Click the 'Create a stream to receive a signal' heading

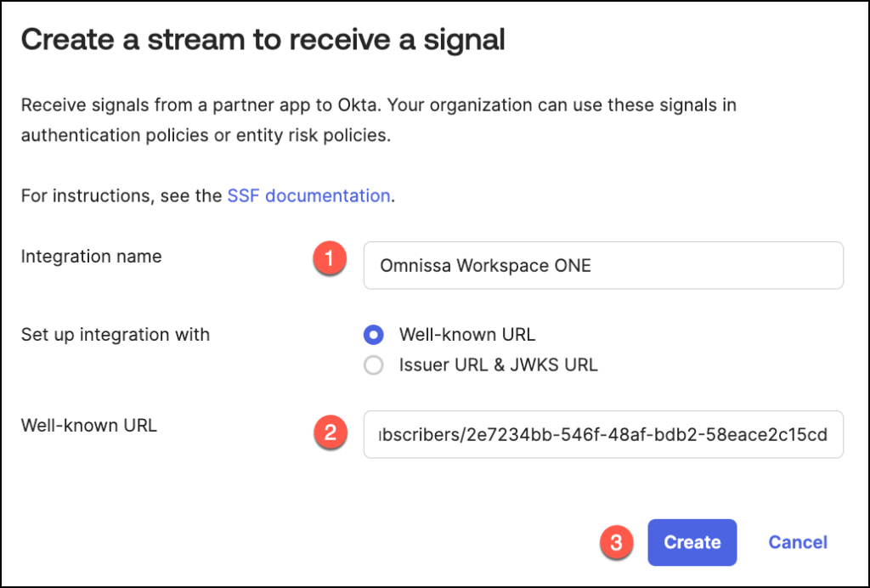tap(263, 40)
